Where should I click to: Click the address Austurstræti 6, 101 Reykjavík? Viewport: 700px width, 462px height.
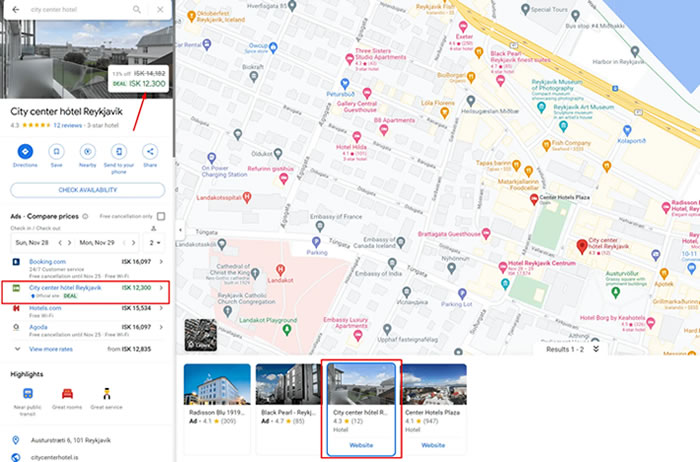[x=71, y=440]
